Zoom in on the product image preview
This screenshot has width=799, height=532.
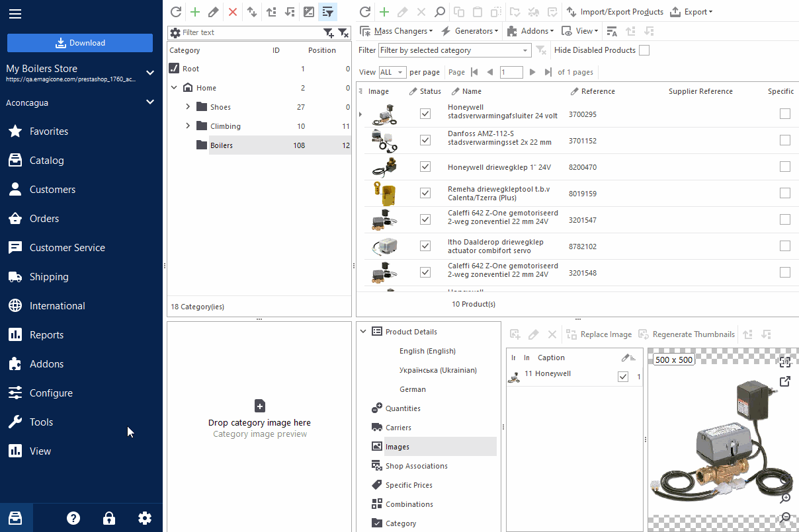click(x=785, y=498)
